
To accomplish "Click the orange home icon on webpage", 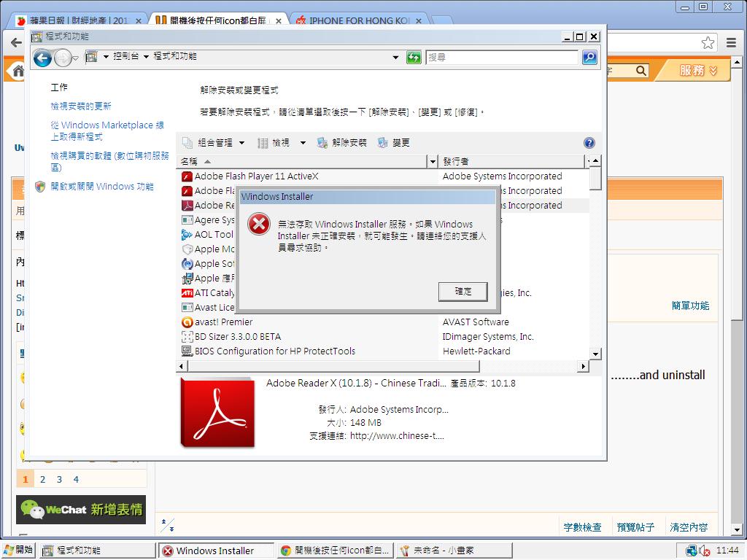I will click(x=18, y=71).
